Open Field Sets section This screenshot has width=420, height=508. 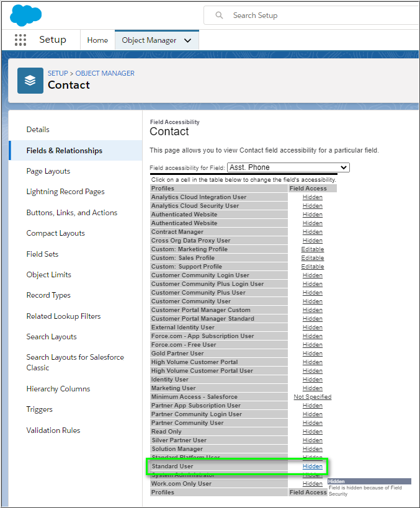42,254
